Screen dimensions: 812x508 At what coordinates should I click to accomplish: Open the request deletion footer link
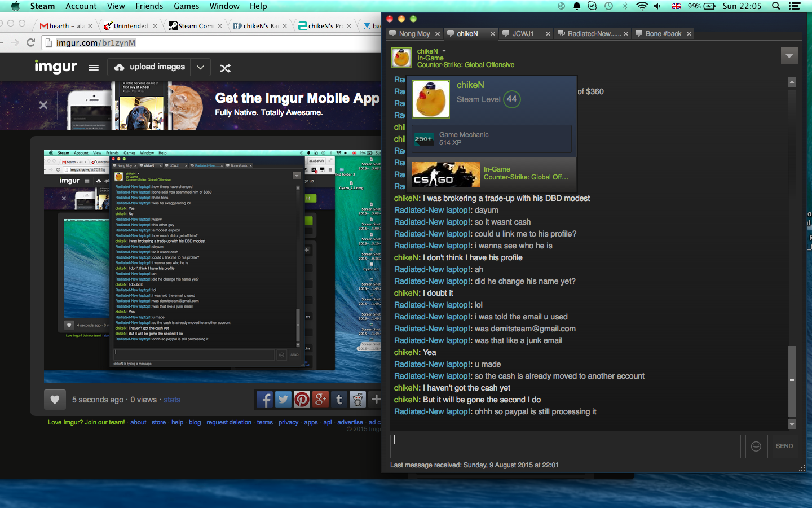pyautogui.click(x=228, y=422)
